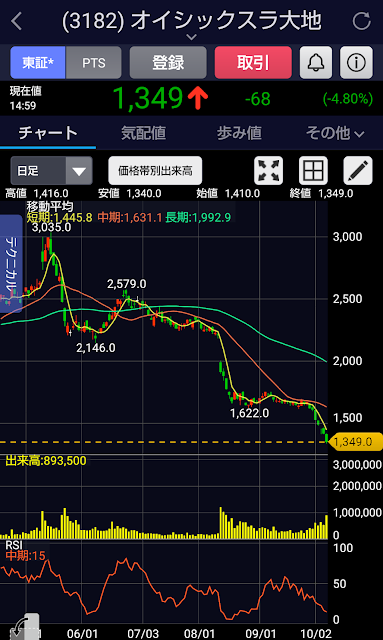This screenshot has height=640, width=383.
Task: Tap the (-4.80%) change percentage
Action: pyautogui.click(x=348, y=99)
